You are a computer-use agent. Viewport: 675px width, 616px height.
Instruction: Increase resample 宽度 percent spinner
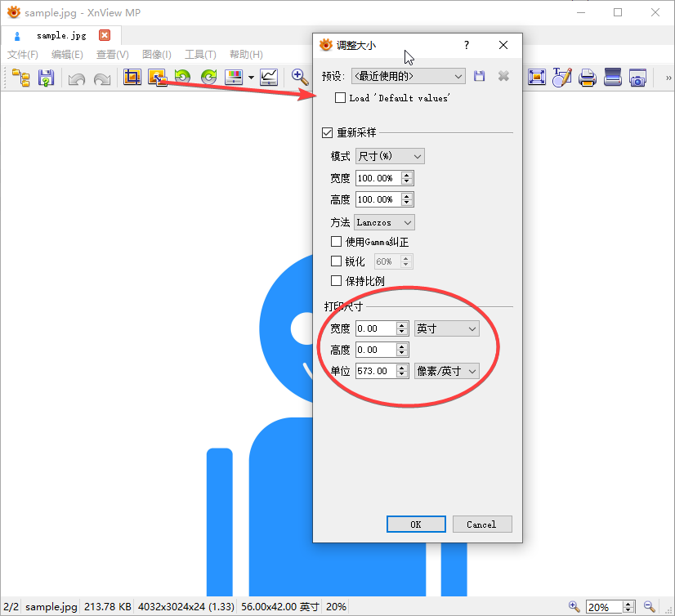(407, 174)
